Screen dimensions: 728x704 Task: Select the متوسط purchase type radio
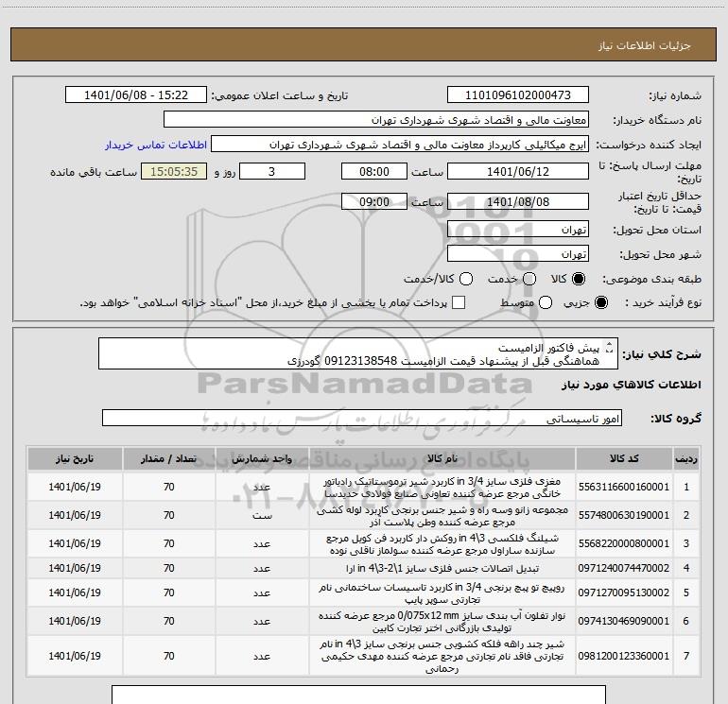[x=546, y=303]
